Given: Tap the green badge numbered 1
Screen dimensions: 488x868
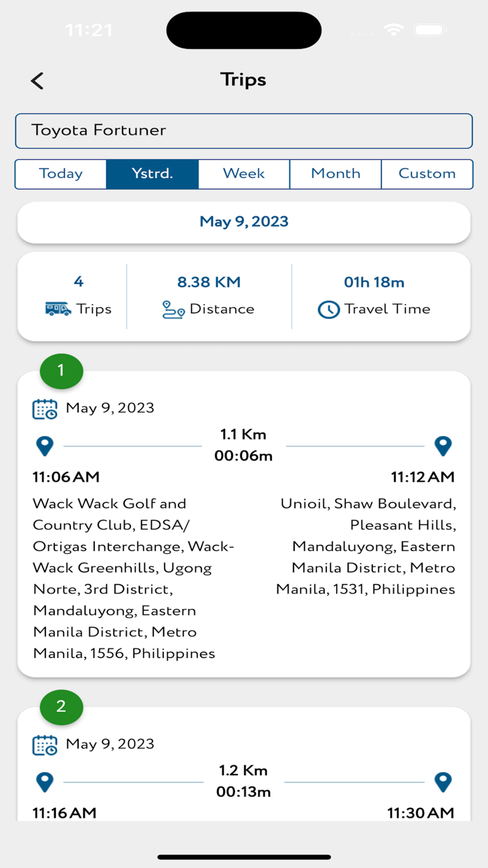Looking at the screenshot, I should coord(61,371).
